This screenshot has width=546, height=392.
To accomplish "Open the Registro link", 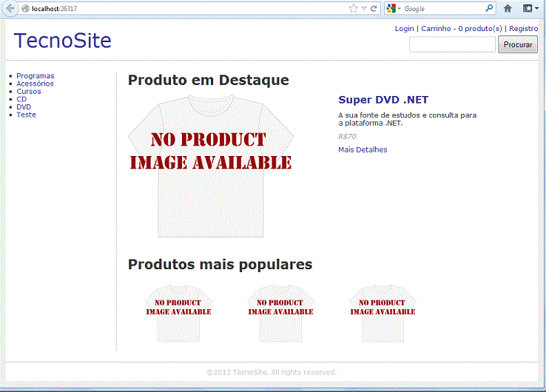I will tap(523, 29).
